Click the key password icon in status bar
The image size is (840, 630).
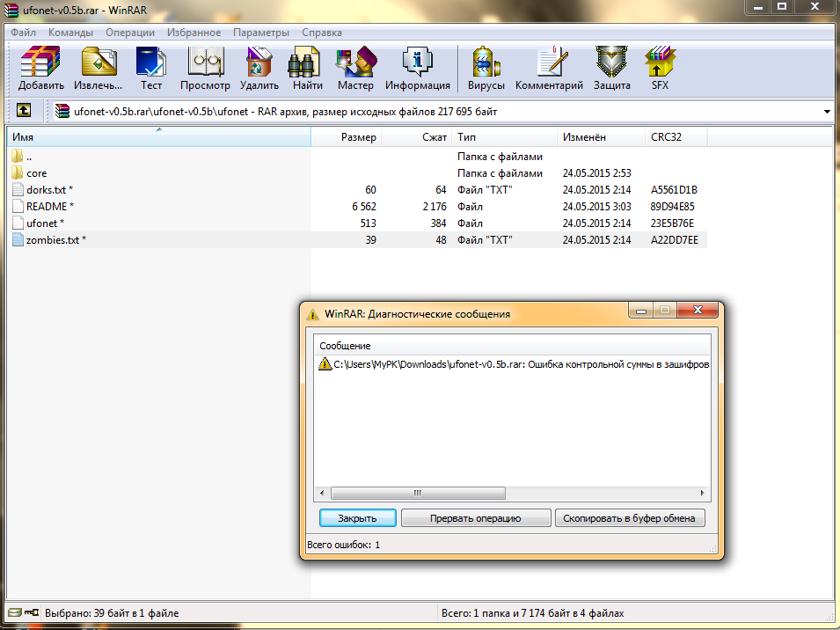[x=32, y=612]
